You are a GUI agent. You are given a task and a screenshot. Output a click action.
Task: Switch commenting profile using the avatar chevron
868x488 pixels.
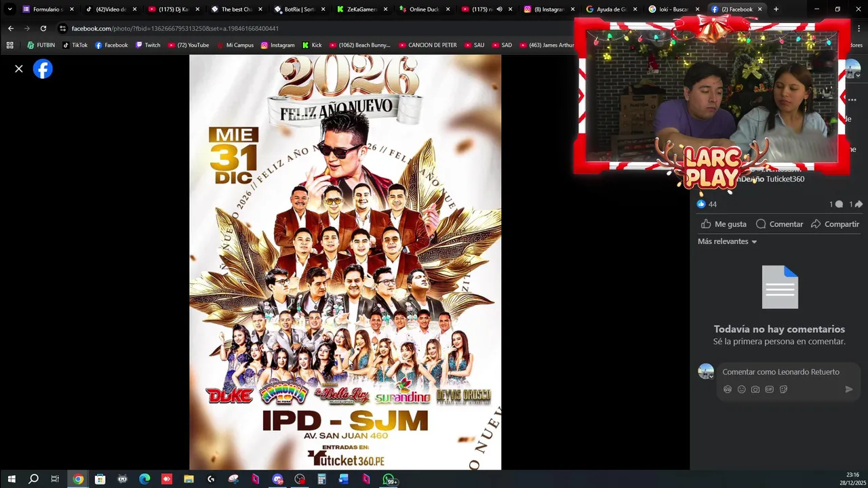pos(711,376)
